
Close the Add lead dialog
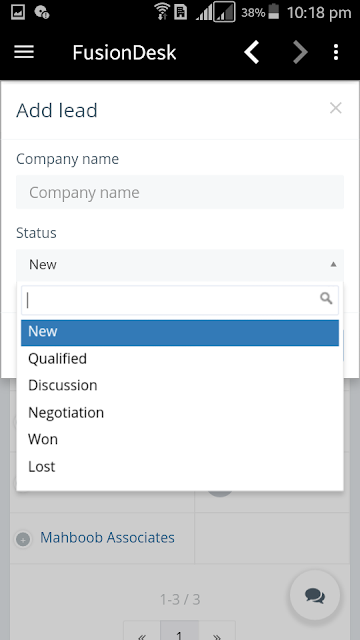[336, 108]
